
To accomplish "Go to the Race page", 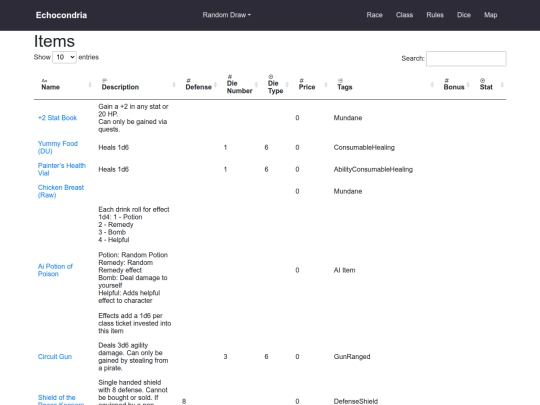I will tap(374, 15).
